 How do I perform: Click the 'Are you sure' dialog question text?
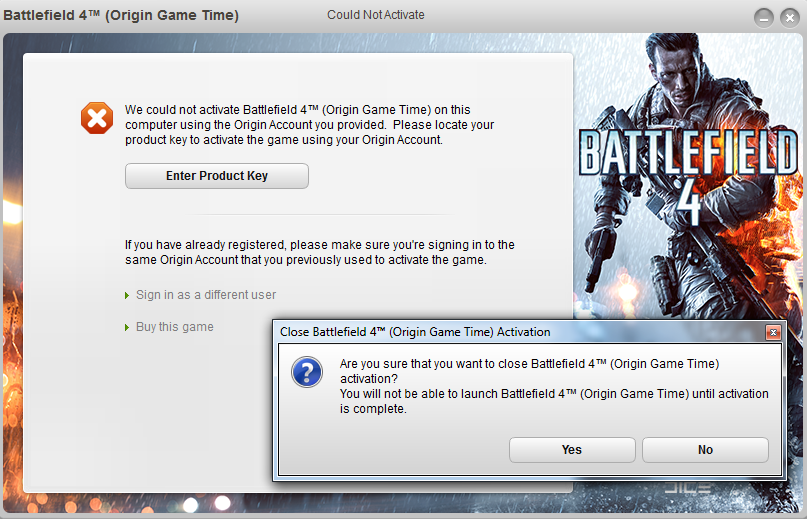(554, 386)
